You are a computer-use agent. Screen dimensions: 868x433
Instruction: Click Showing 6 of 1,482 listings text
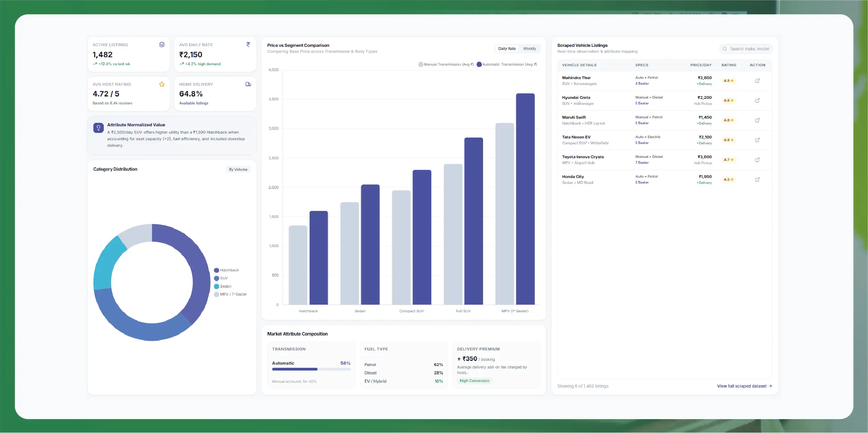[x=583, y=386]
